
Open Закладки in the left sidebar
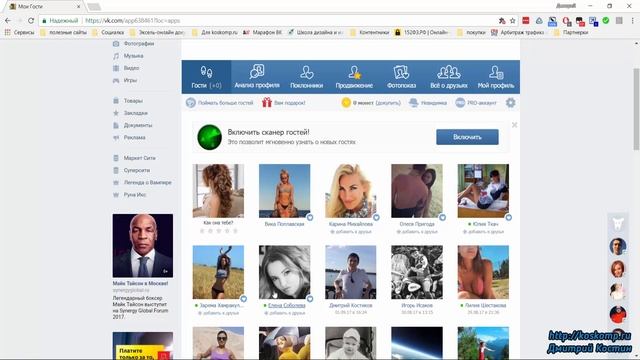130,113
